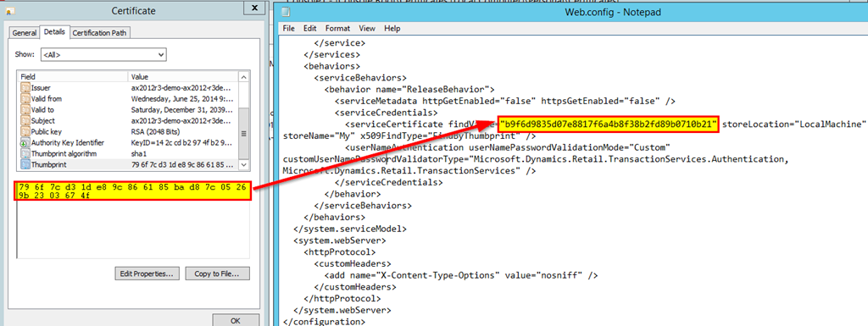The width and height of the screenshot is (868, 326).
Task: Click the Edit Properties button
Action: (147, 274)
